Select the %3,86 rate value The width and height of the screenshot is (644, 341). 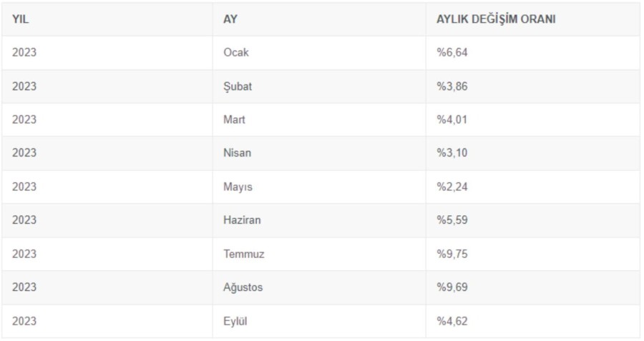pyautogui.click(x=452, y=87)
